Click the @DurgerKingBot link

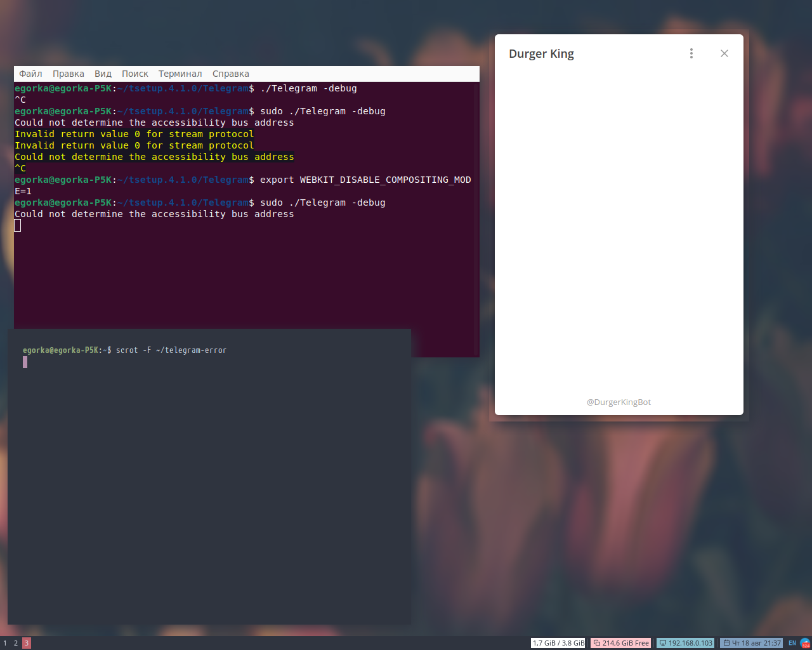[x=619, y=402]
